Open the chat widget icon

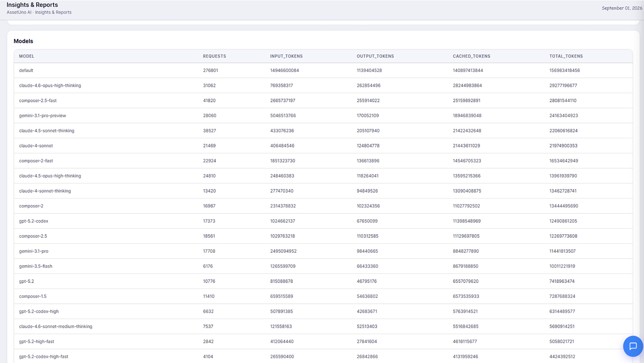pyautogui.click(x=633, y=346)
